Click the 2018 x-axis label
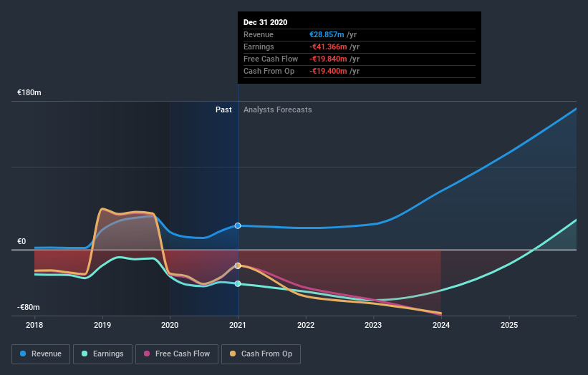 (x=34, y=325)
